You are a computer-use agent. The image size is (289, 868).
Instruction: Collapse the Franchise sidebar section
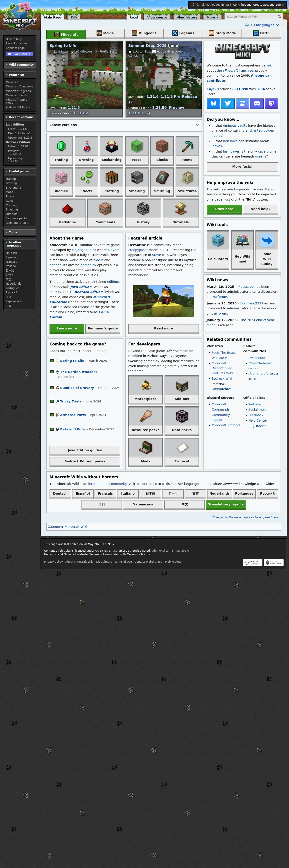pyautogui.click(x=20, y=75)
